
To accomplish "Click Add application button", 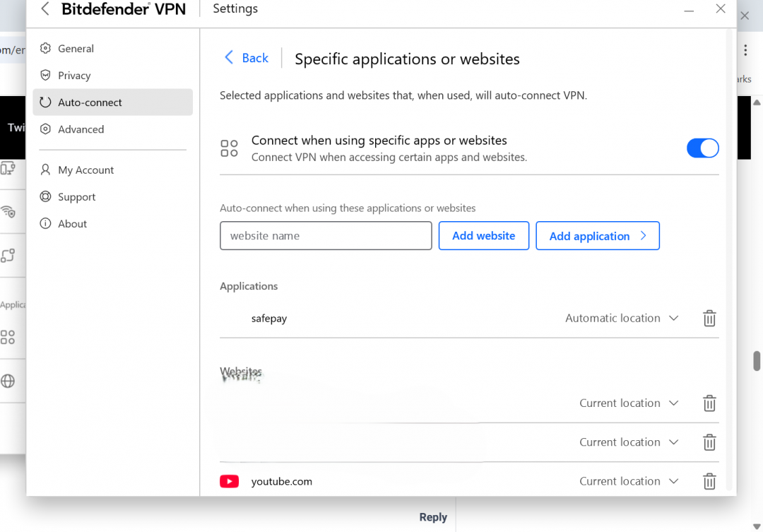I will tap(598, 235).
